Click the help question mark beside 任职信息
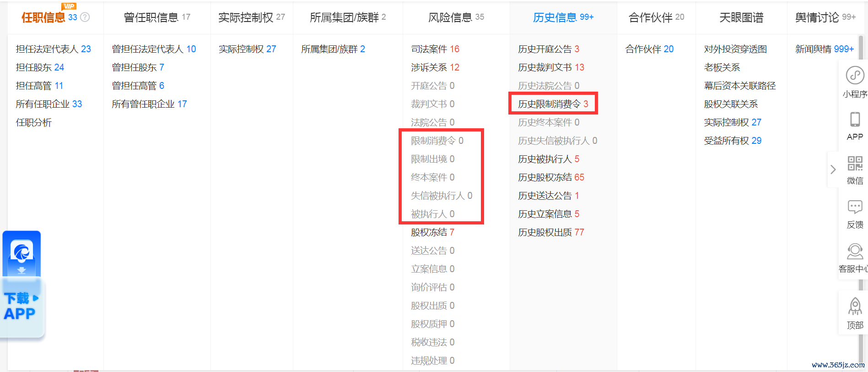This screenshot has height=372, width=868. [x=85, y=17]
